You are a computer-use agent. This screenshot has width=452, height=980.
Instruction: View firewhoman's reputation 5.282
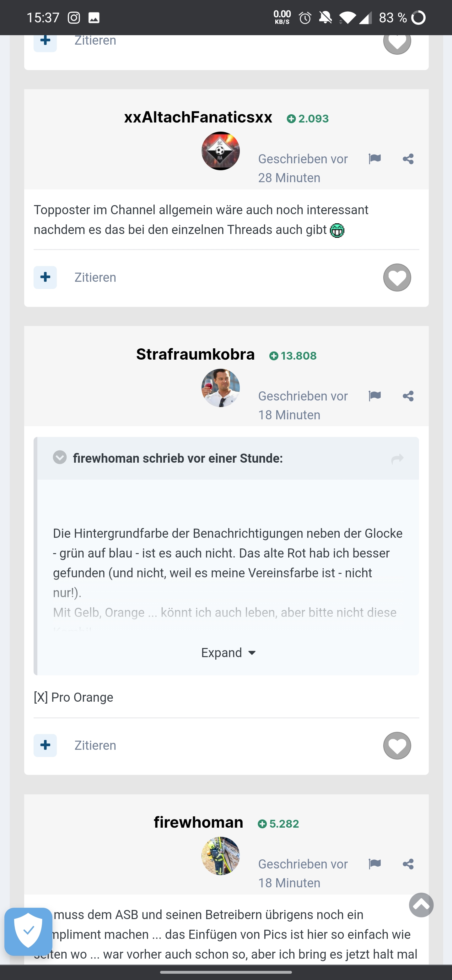click(278, 824)
